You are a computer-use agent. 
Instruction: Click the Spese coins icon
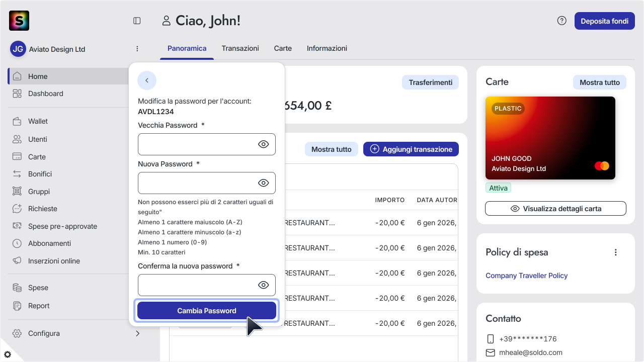pos(18,288)
